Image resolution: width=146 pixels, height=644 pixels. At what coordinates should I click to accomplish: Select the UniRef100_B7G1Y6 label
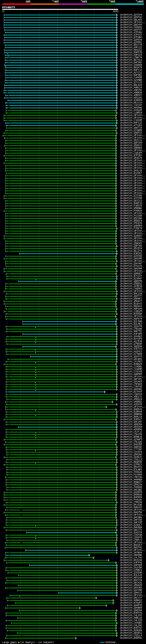[x=131, y=266]
